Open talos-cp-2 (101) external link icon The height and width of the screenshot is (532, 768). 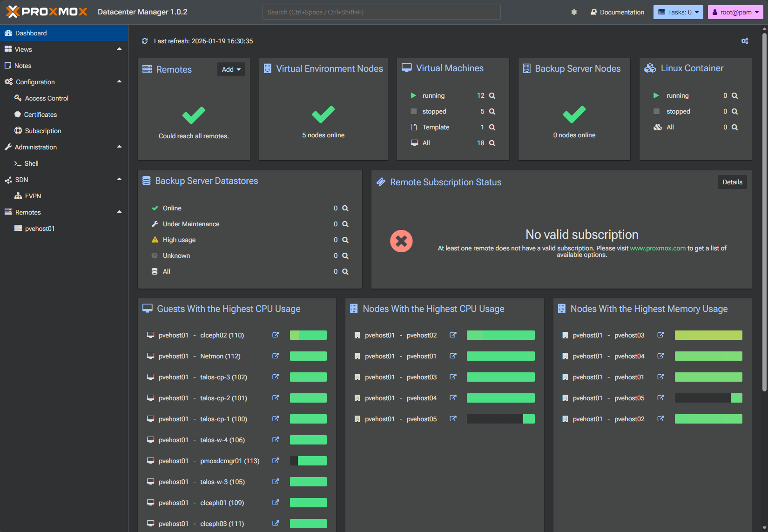[x=276, y=398]
